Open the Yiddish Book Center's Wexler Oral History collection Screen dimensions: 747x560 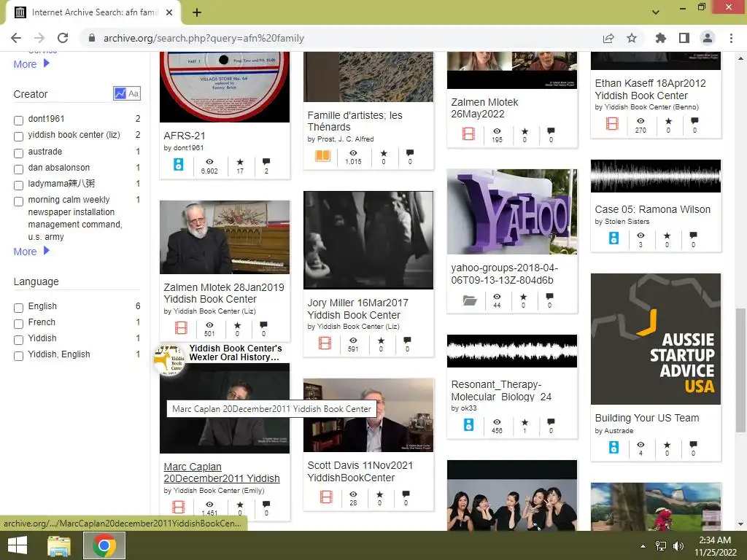coord(236,353)
